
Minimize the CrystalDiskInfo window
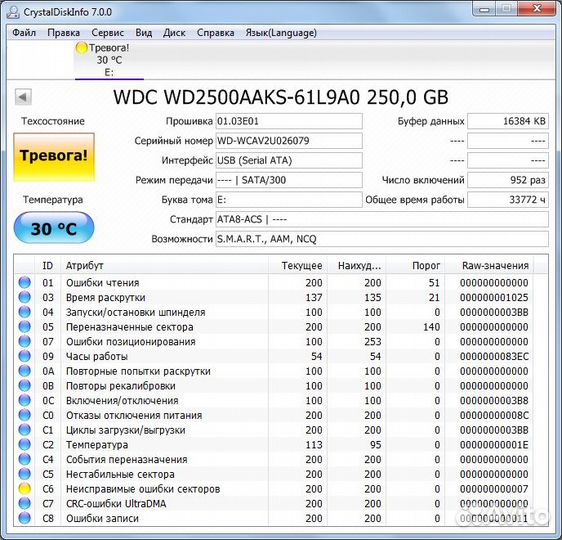point(484,9)
